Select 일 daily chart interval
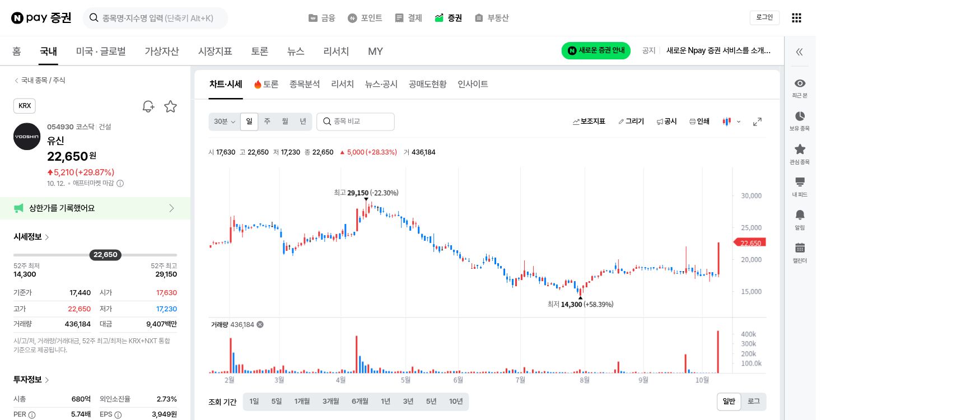The image size is (980, 420). pos(249,122)
